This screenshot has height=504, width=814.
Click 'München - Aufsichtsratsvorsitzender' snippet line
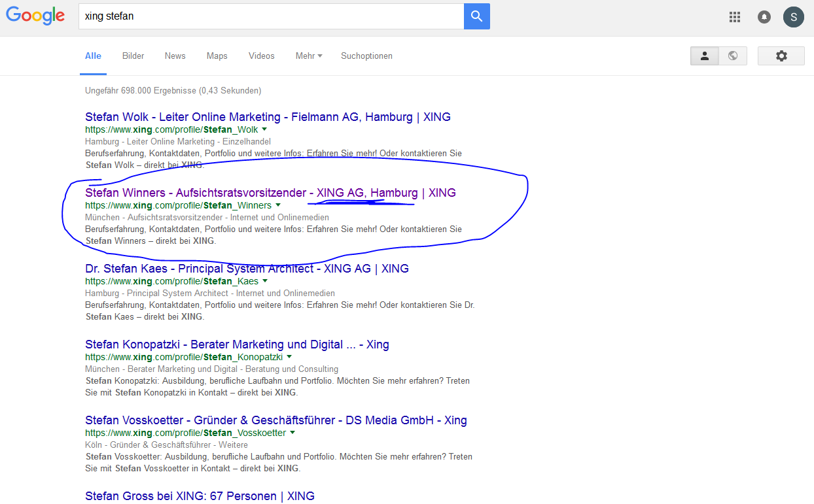click(x=207, y=217)
